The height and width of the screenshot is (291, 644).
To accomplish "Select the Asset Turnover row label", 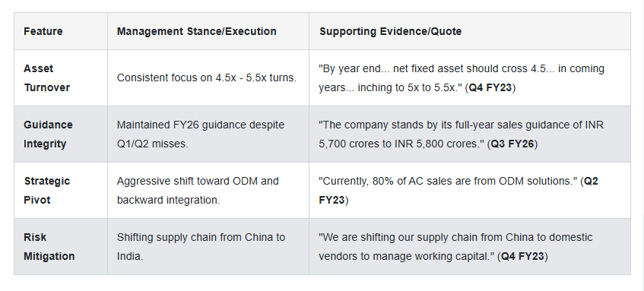I will tap(46, 78).
